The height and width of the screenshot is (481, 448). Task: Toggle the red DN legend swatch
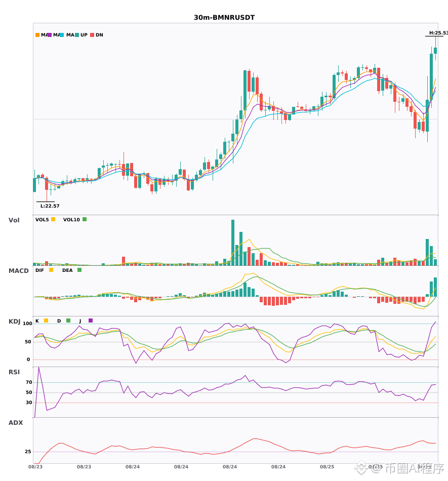tap(92, 35)
